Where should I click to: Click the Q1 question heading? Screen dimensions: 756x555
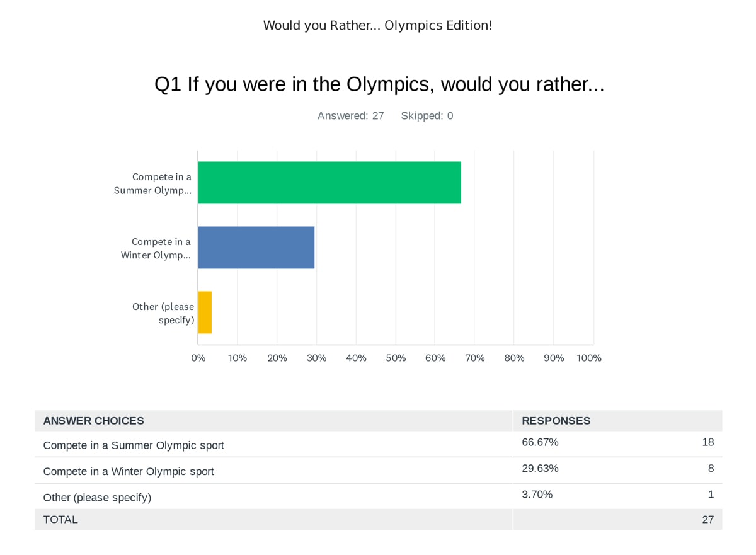point(379,84)
